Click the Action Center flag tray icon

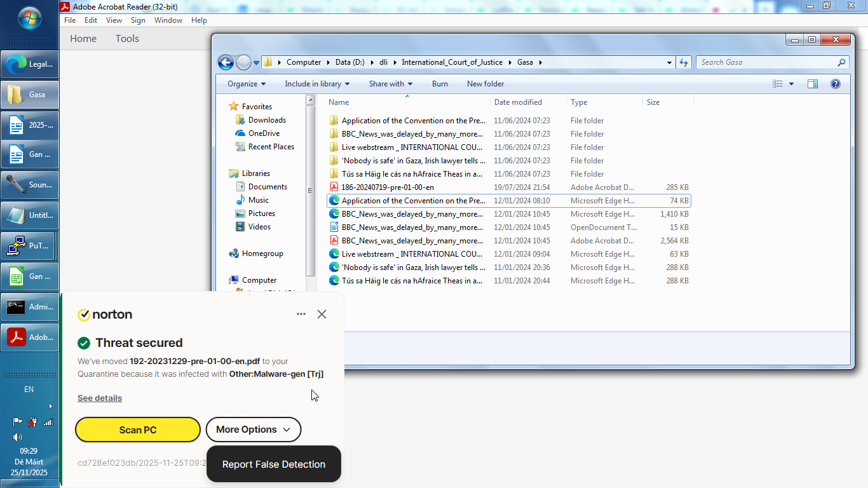[18, 421]
